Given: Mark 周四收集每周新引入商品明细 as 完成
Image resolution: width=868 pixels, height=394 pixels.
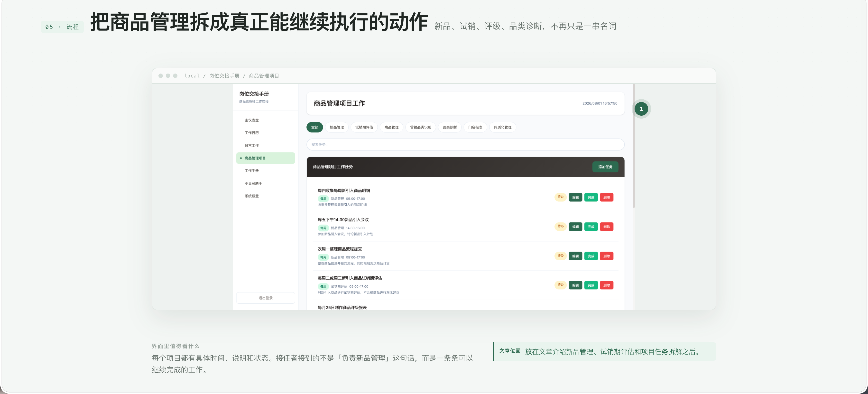Looking at the screenshot, I should [x=591, y=197].
